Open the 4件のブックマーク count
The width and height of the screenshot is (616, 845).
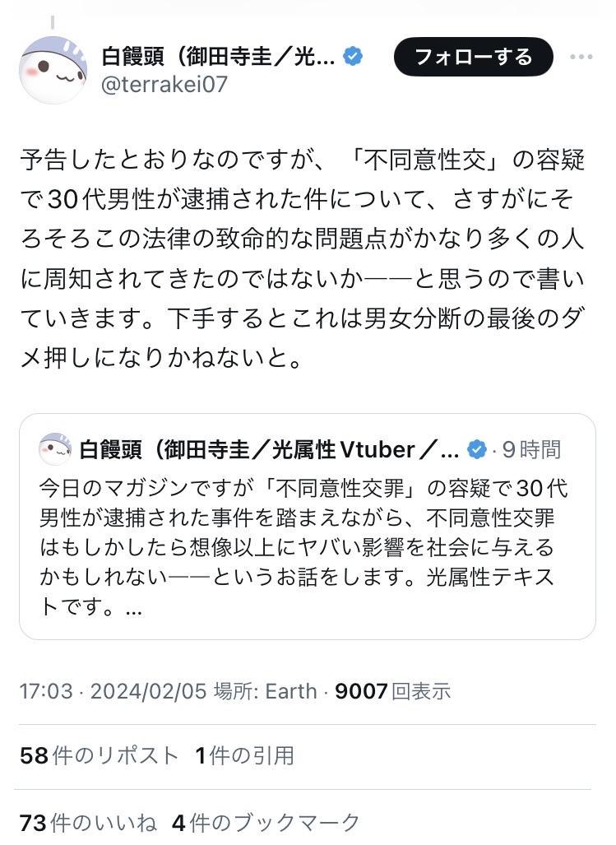point(266,823)
